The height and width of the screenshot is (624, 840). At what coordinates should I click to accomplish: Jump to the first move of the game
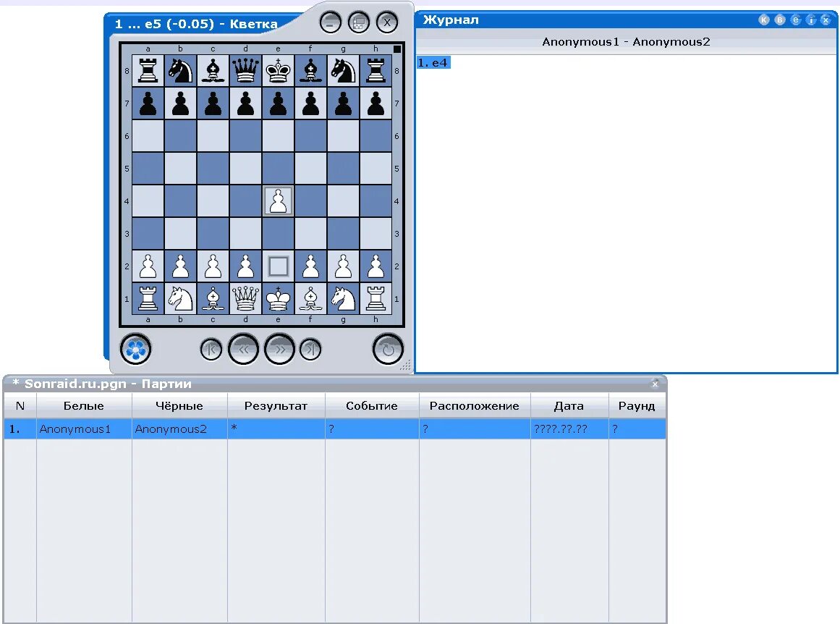[x=211, y=350]
